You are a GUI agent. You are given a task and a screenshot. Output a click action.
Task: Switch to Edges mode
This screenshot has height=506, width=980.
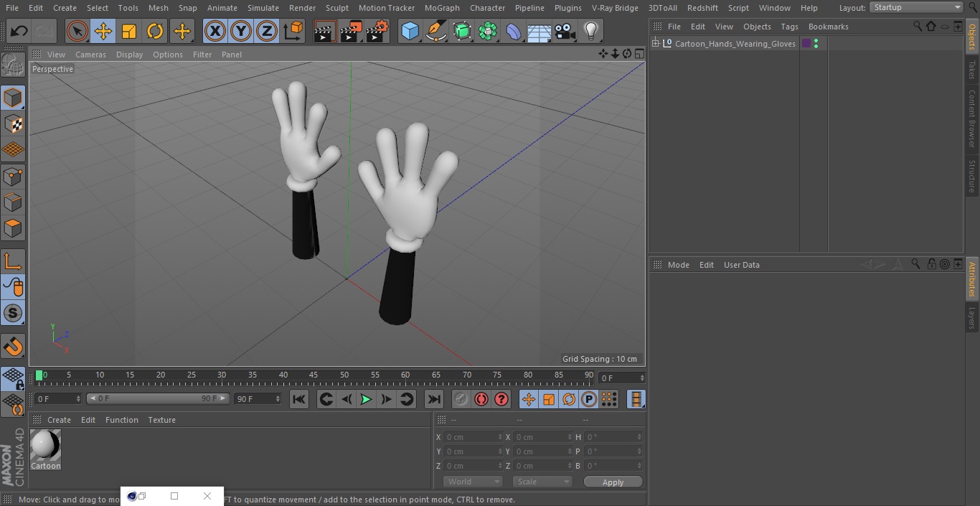(13, 202)
